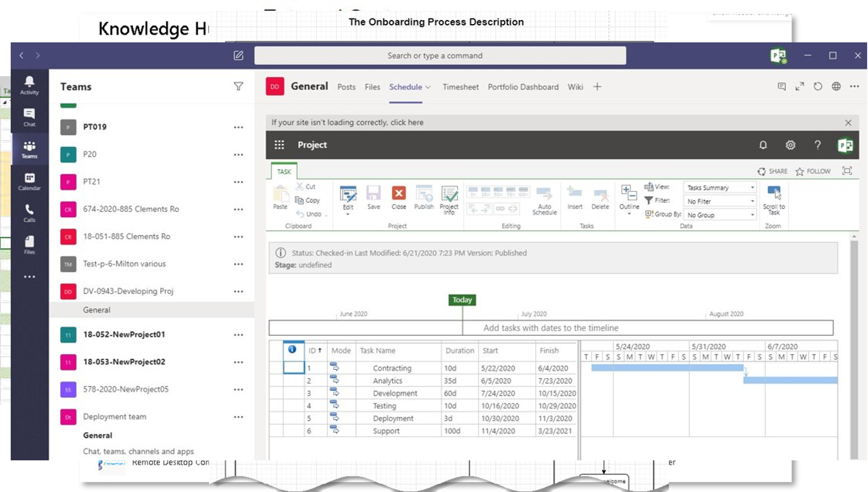Screen dimensions: 868x492
Task: Open the Filter dropdown showing No Filter
Action: 720,201
